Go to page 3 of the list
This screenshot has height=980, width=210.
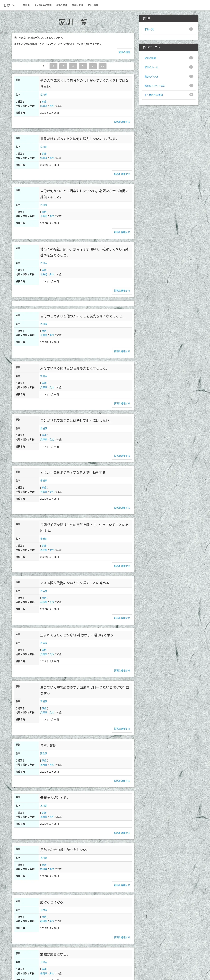tap(63, 66)
